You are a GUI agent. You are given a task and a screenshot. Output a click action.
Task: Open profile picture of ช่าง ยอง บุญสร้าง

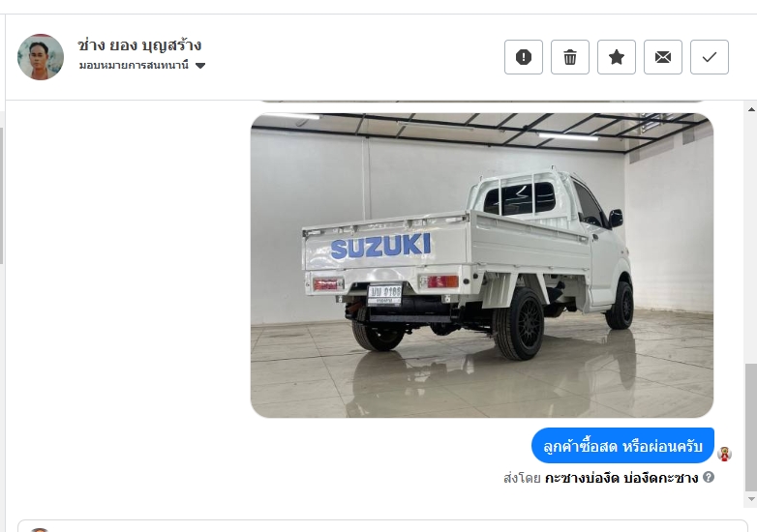point(41,57)
